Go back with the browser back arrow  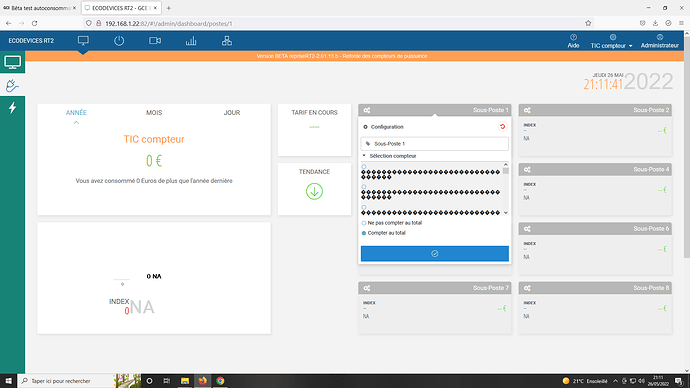click(x=8, y=23)
